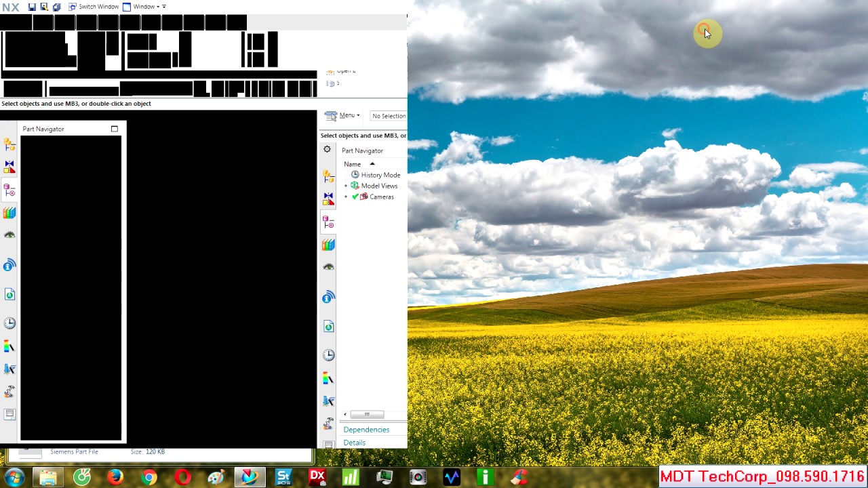
Task: Open Reuse Library books icon in outer left bar
Action: 9,213
